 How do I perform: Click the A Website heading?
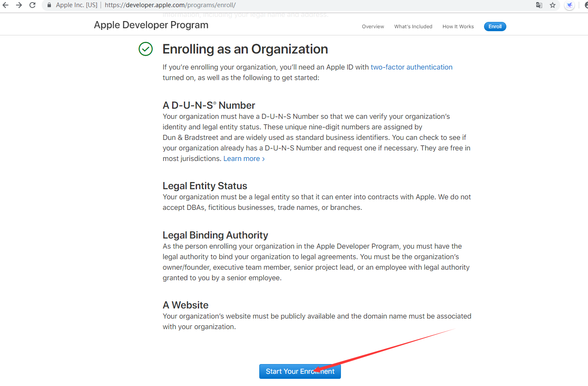186,305
